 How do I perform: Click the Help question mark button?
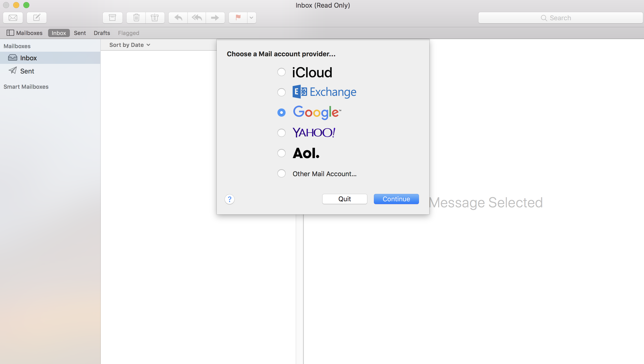[x=229, y=199]
